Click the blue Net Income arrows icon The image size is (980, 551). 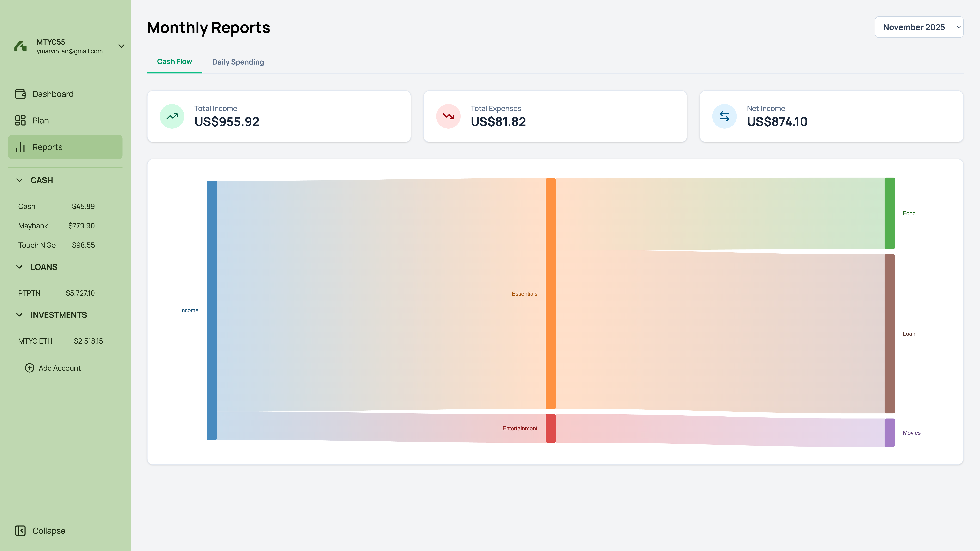click(x=724, y=116)
